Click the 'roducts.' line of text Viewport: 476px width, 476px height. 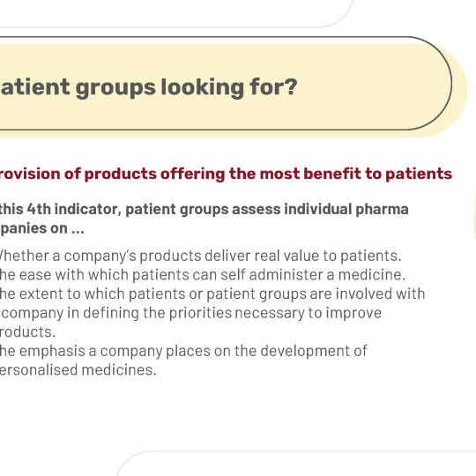27,331
